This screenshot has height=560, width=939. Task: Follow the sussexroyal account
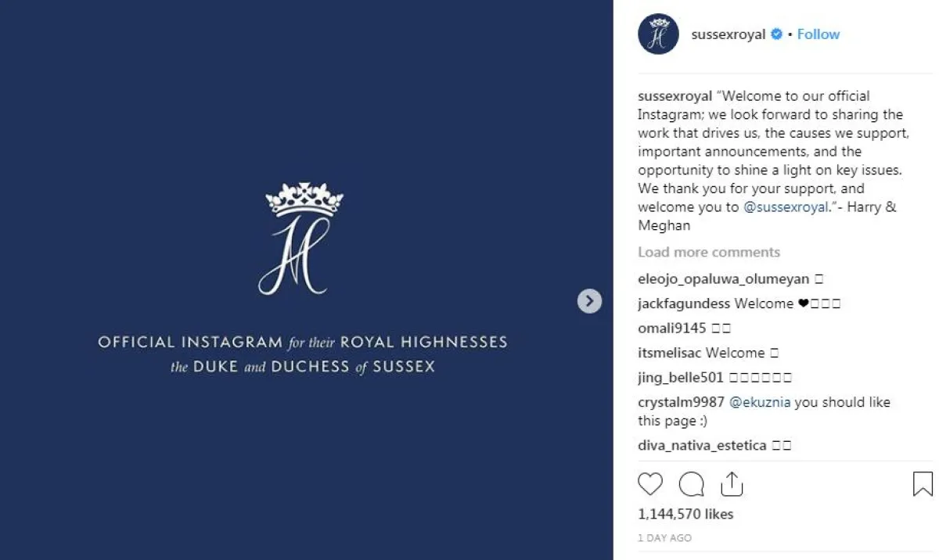818,34
